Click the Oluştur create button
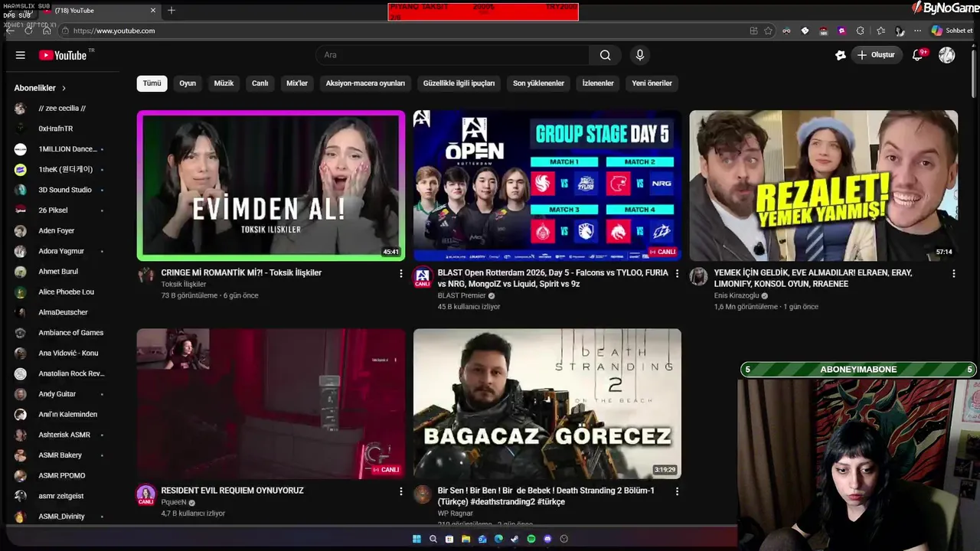Image resolution: width=980 pixels, height=551 pixels. click(x=876, y=55)
